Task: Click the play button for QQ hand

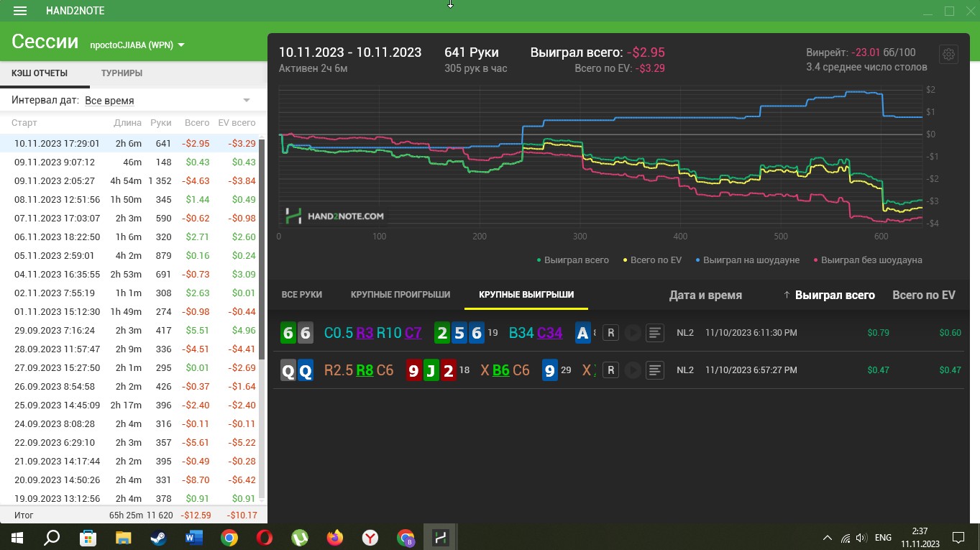Action: [x=633, y=370]
